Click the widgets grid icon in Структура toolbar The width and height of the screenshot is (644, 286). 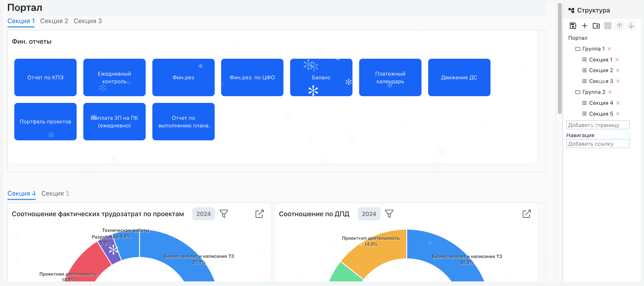point(608,26)
